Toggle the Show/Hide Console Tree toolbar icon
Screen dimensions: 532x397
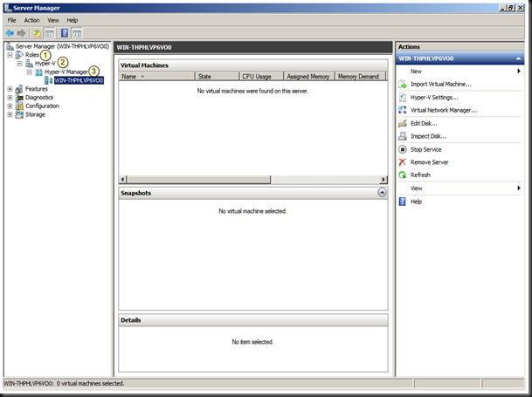click(x=50, y=33)
